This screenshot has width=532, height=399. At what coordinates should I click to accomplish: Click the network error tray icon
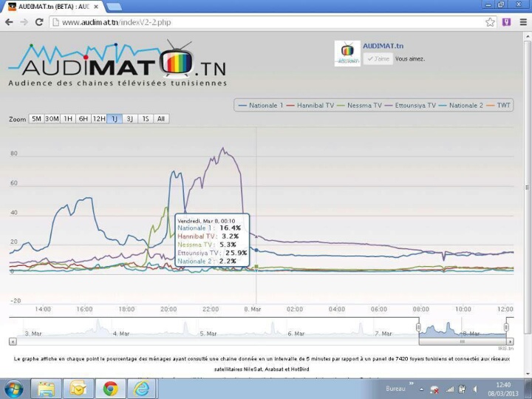tap(434, 389)
